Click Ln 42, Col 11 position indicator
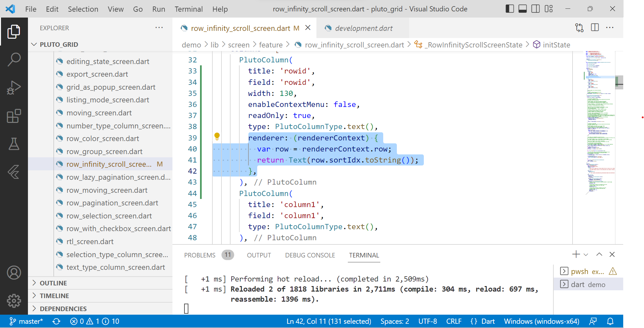The width and height of the screenshot is (644, 328). pyautogui.click(x=329, y=321)
